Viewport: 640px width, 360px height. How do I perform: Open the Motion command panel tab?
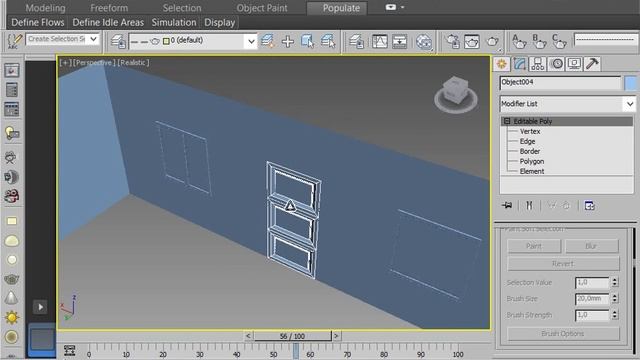pos(556,64)
